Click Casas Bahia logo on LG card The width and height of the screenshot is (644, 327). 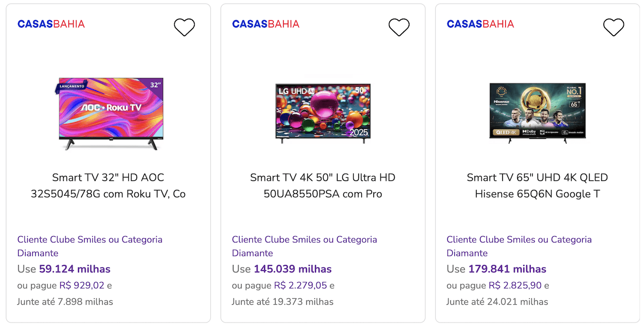[x=266, y=24]
